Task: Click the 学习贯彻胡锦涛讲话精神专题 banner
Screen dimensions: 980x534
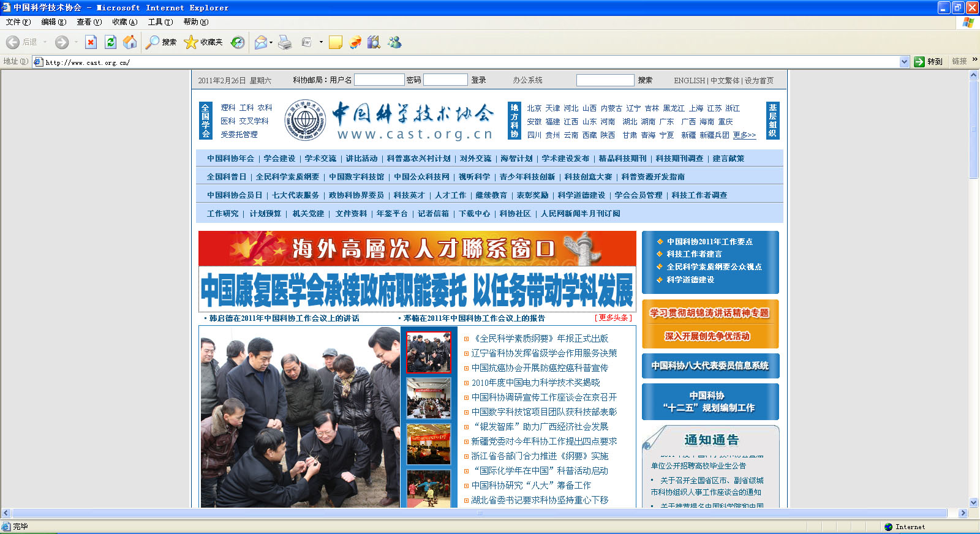Action: [x=710, y=313]
